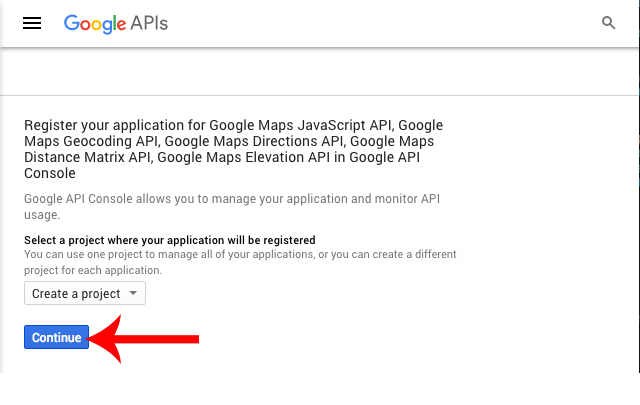The width and height of the screenshot is (640, 405).
Task: Click the magnifying glass search icon
Action: click(608, 23)
